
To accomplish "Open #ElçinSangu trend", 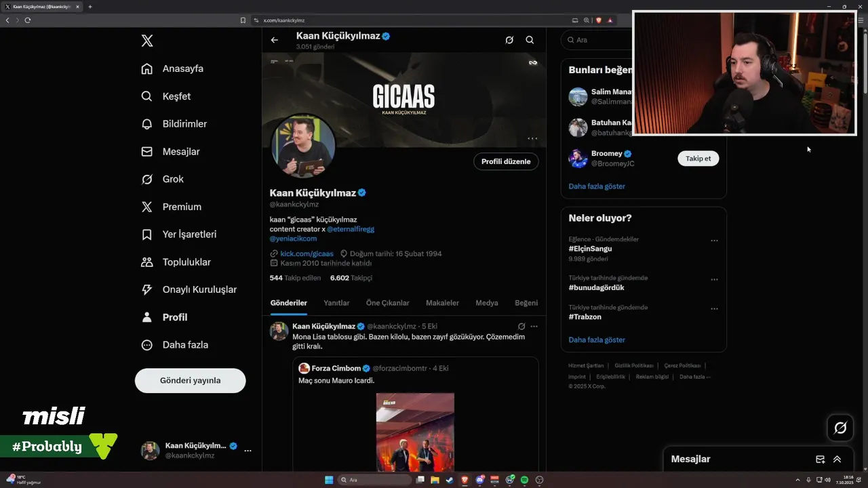I will pos(590,249).
